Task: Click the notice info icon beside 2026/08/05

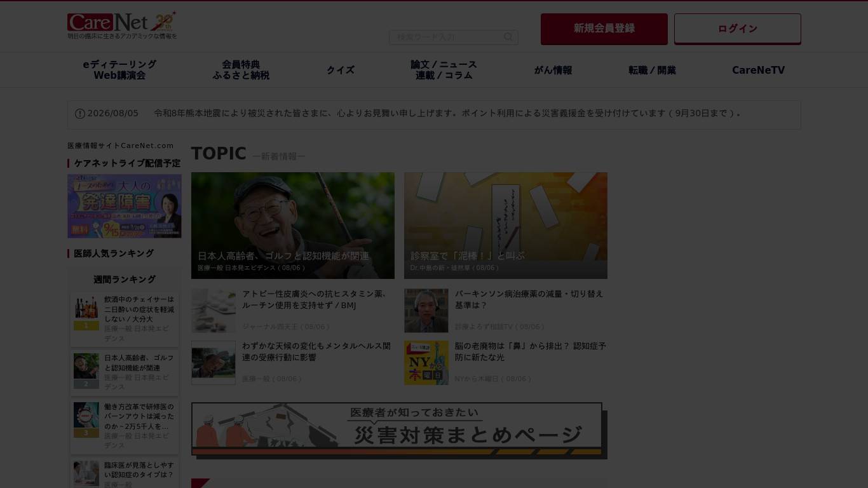Action: [80, 114]
